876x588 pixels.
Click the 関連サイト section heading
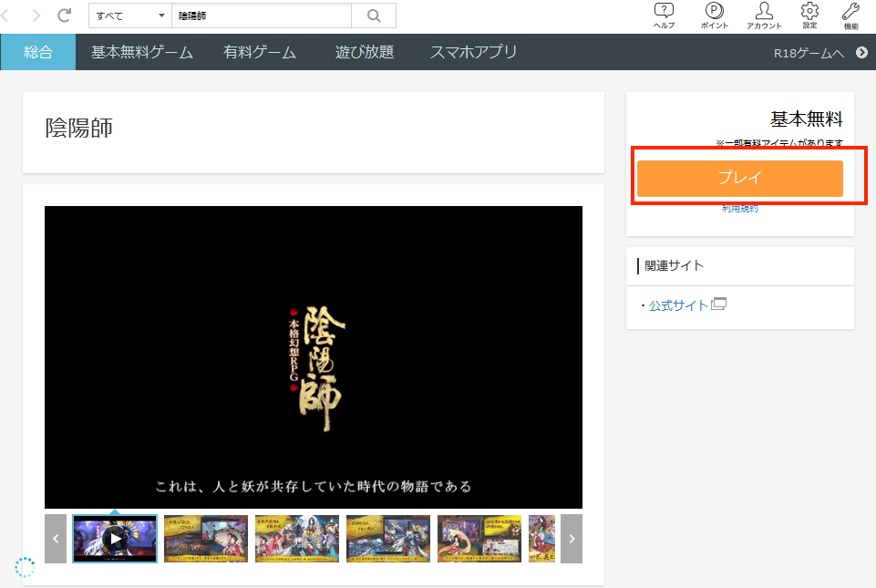pos(674,265)
